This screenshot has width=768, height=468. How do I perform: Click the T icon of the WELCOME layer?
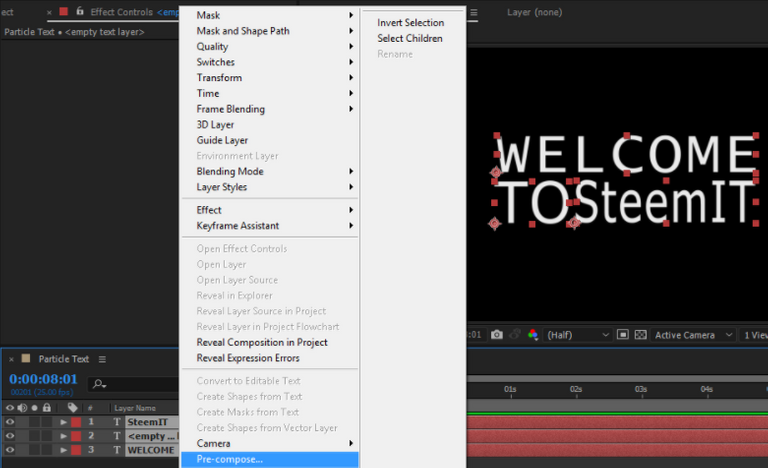tap(117, 450)
